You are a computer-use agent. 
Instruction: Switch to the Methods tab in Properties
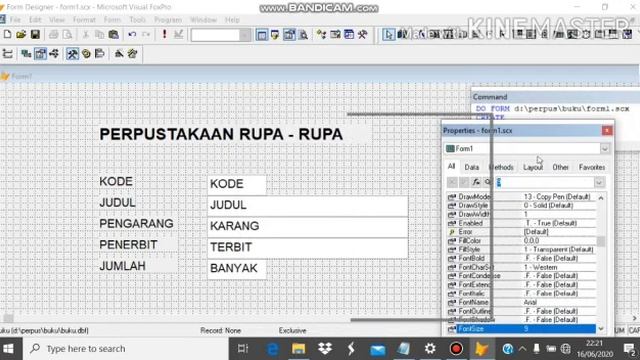(x=501, y=167)
